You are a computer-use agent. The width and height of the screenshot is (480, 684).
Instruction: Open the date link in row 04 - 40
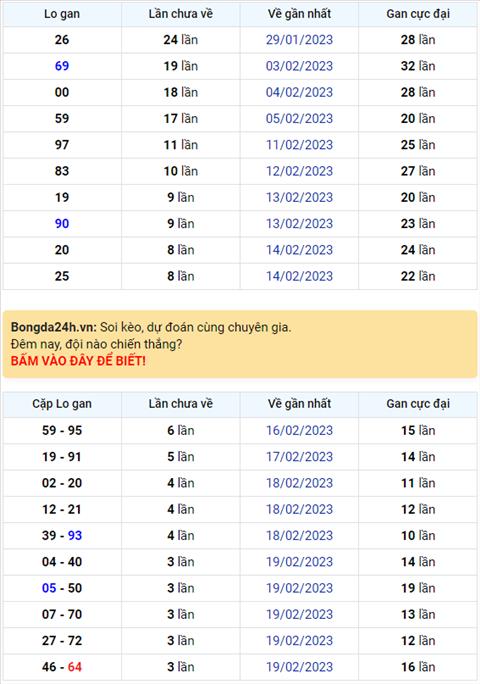pyautogui.click(x=299, y=562)
